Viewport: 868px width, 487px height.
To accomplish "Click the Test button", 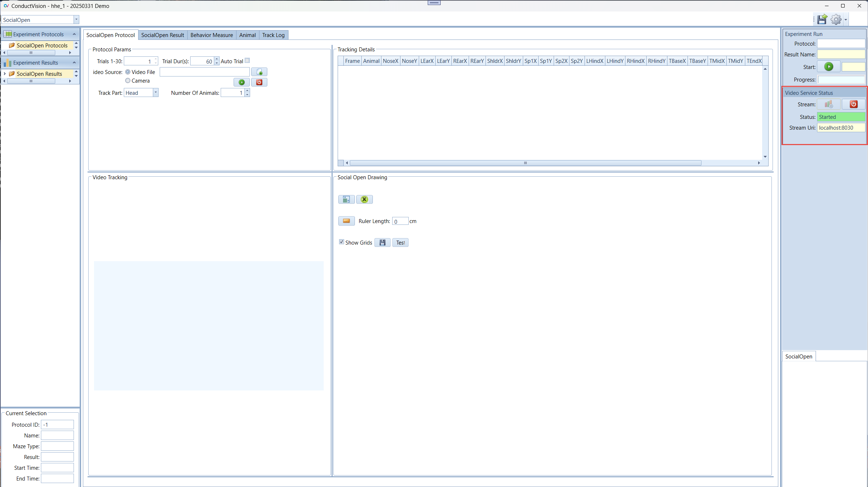I will coord(400,243).
